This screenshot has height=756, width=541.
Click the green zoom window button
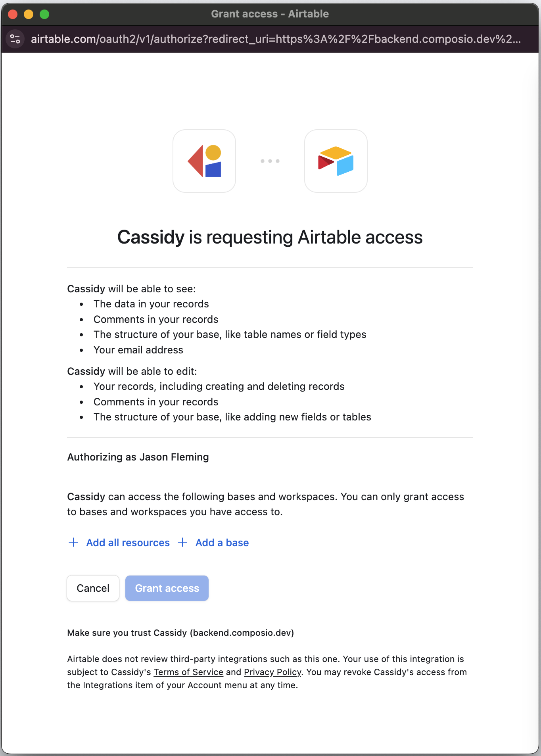pyautogui.click(x=44, y=13)
